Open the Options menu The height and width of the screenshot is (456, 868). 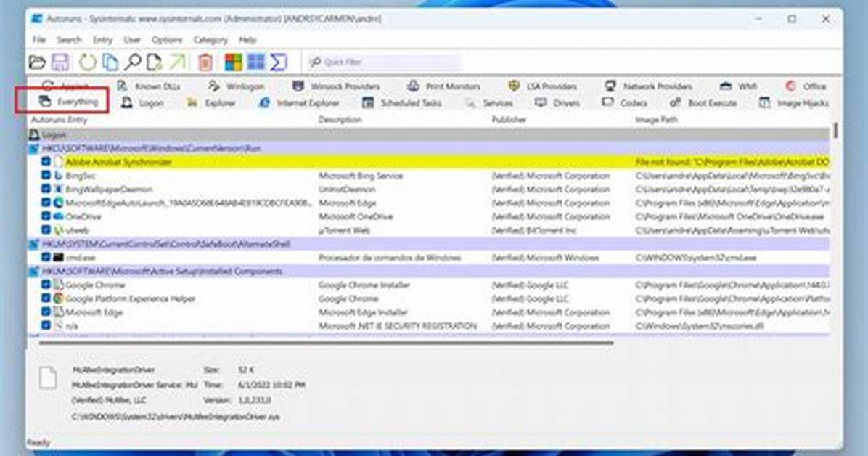coord(167,40)
